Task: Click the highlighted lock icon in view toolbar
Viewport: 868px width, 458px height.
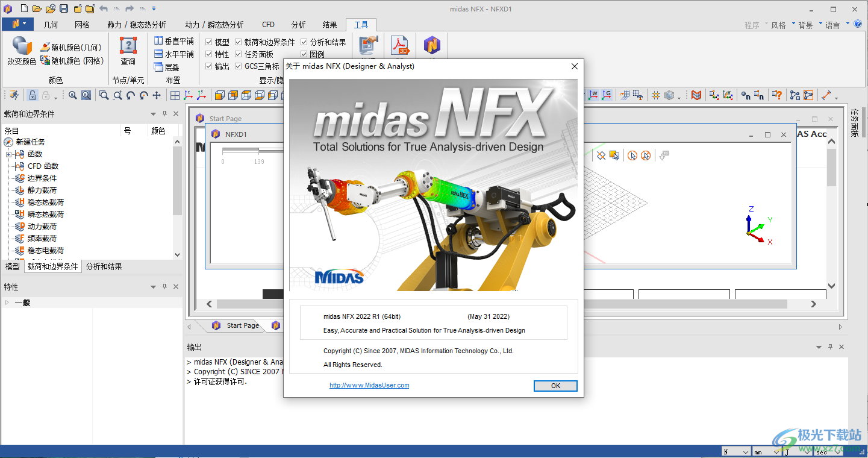Action: (33, 95)
